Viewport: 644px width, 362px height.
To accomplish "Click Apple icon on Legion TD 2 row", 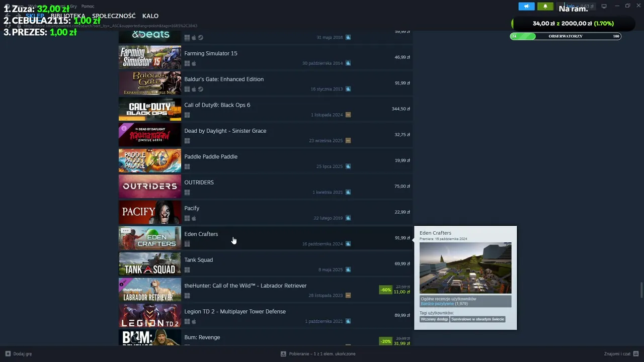I will (194, 321).
